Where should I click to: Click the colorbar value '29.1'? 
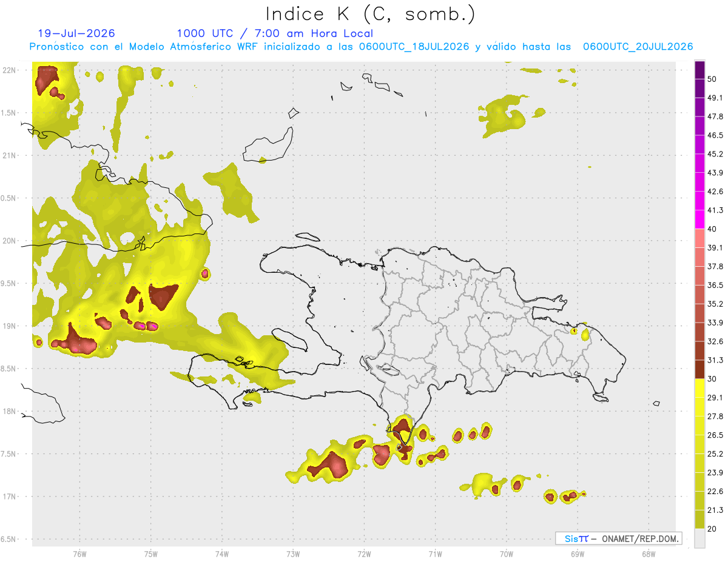pyautogui.click(x=715, y=398)
